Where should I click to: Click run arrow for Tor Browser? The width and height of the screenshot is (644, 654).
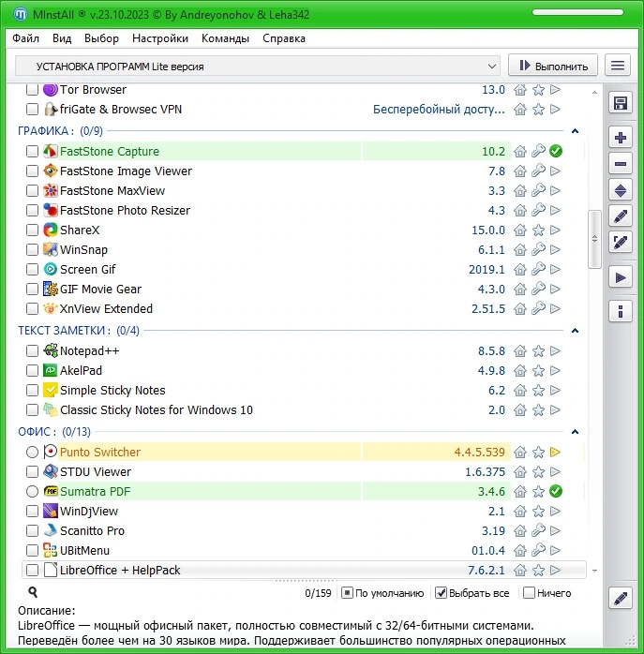coord(556,89)
